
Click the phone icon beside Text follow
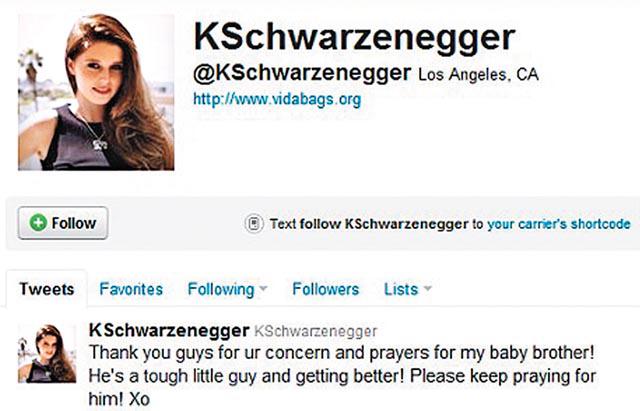(254, 224)
